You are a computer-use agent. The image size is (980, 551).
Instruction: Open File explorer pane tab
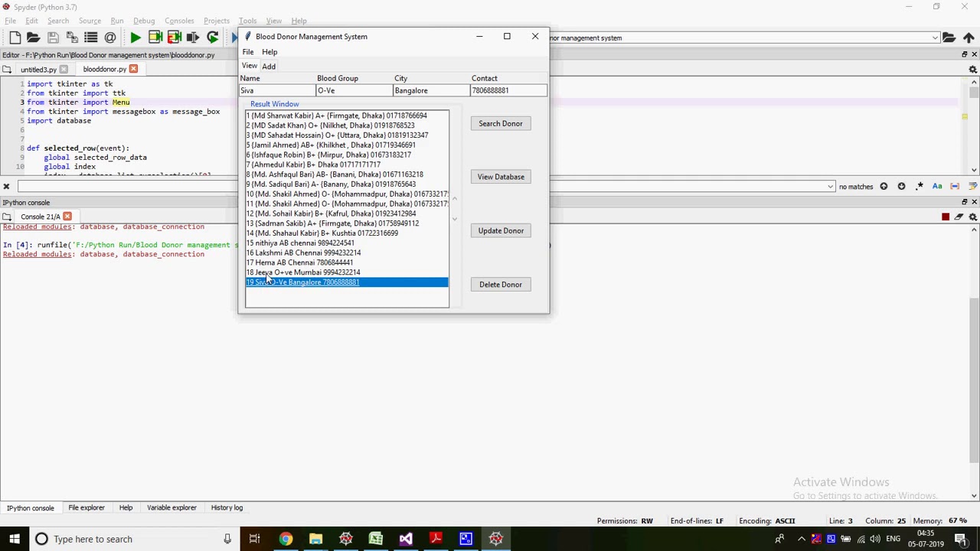coord(87,507)
